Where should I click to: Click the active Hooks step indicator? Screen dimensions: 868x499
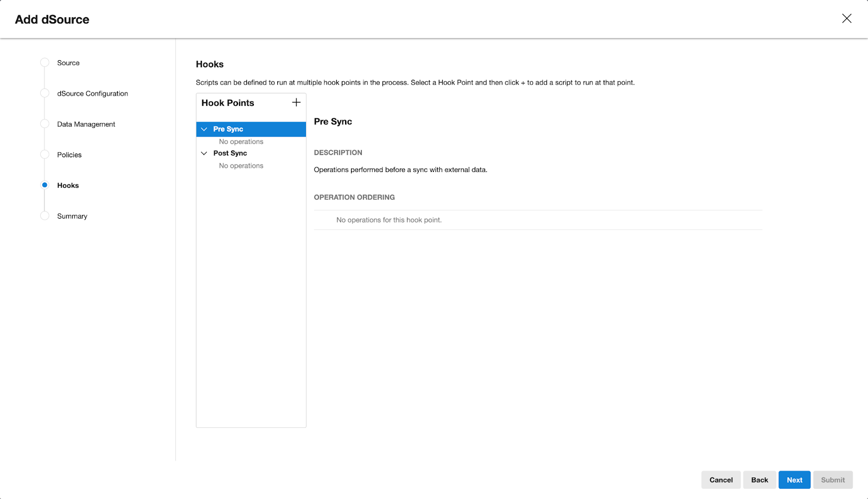(x=45, y=185)
